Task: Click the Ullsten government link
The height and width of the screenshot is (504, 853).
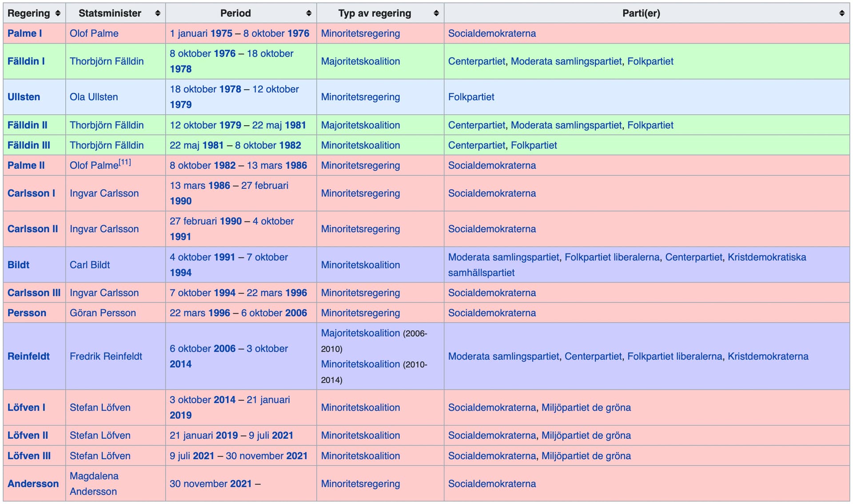Action: pyautogui.click(x=24, y=97)
